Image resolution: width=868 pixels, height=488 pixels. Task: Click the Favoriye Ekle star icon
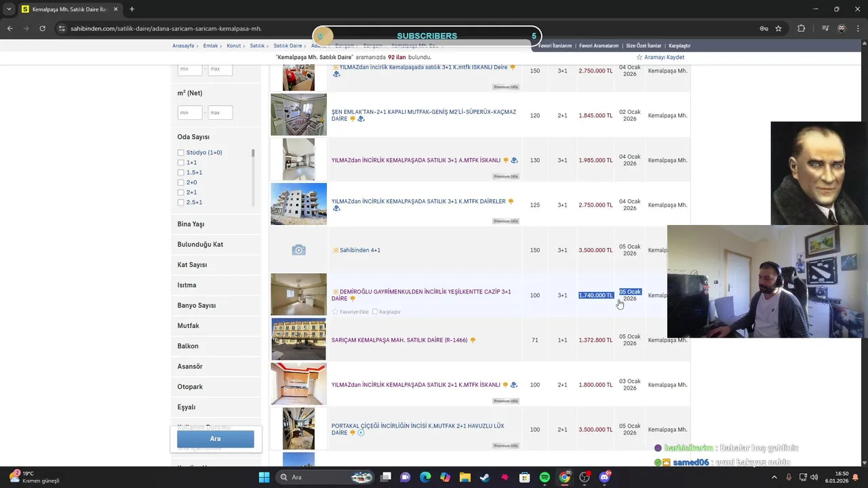click(x=335, y=312)
